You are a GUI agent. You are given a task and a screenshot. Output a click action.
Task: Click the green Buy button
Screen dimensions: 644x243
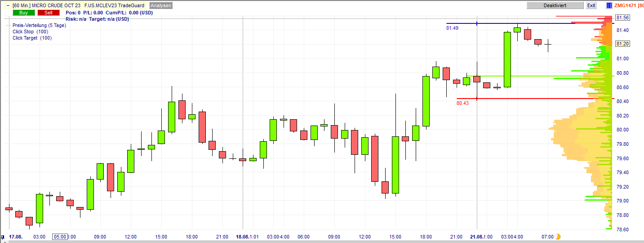pos(23,13)
